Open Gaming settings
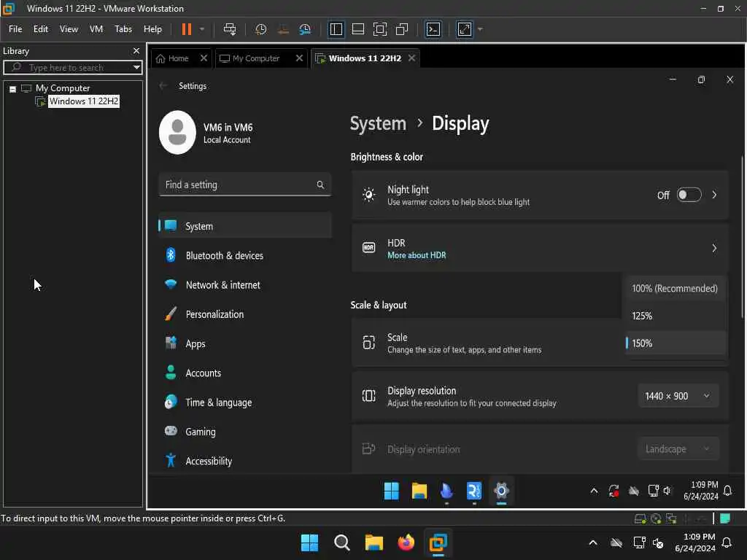Viewport: 747px width, 560px height. (x=245, y=432)
